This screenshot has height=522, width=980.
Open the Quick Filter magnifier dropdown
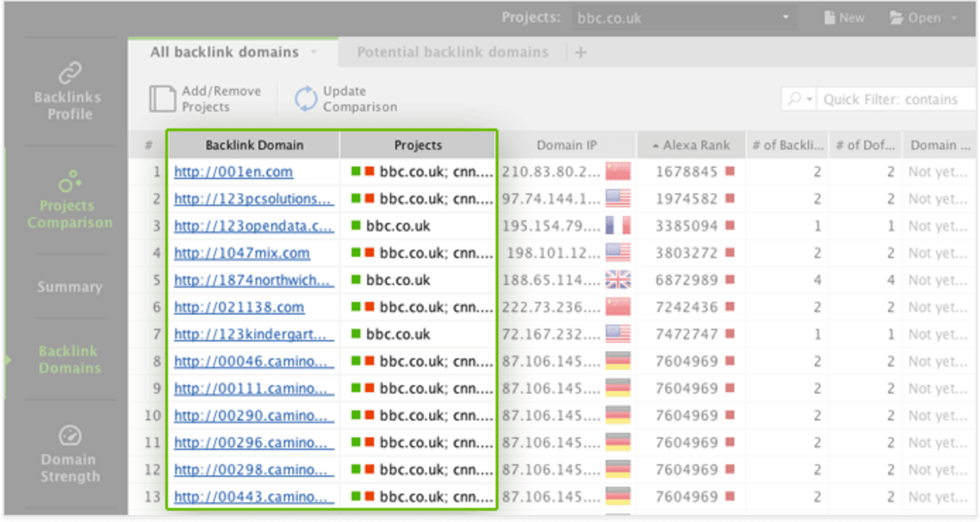coord(798,100)
